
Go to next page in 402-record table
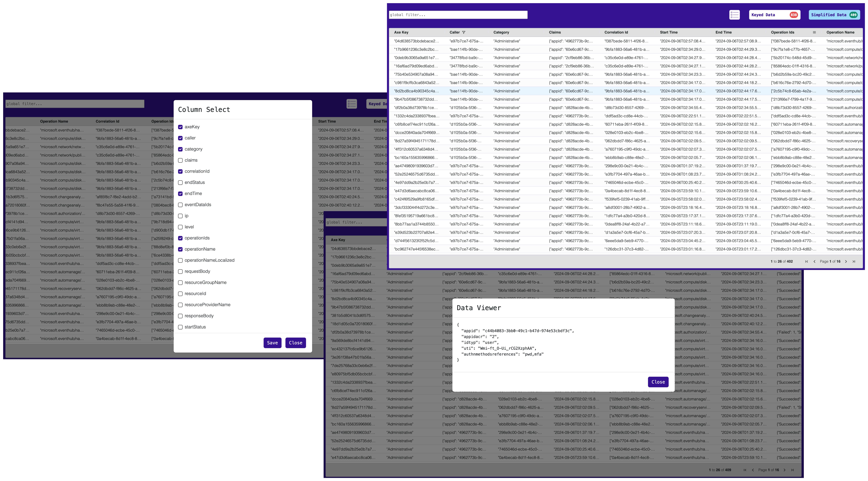[846, 261]
